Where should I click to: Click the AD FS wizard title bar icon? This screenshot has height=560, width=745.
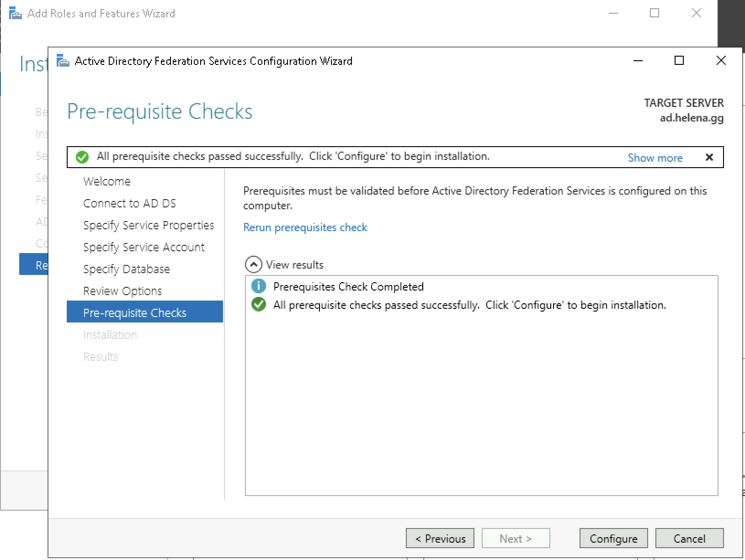pyautogui.click(x=63, y=61)
